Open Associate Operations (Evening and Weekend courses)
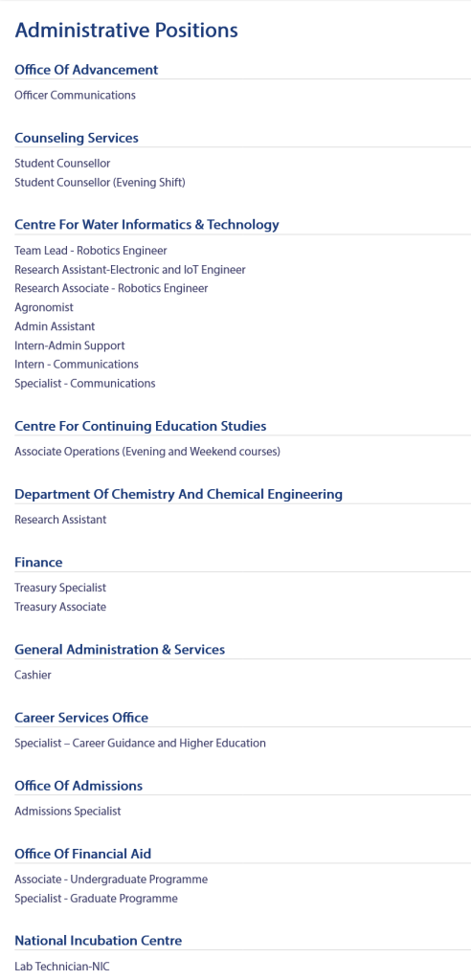 point(147,452)
